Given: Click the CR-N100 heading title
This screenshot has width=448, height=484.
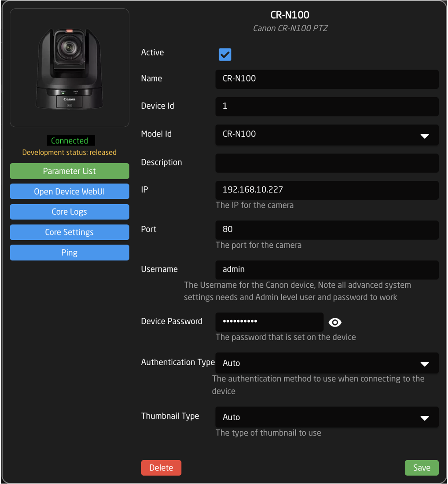Looking at the screenshot, I should tap(290, 15).
